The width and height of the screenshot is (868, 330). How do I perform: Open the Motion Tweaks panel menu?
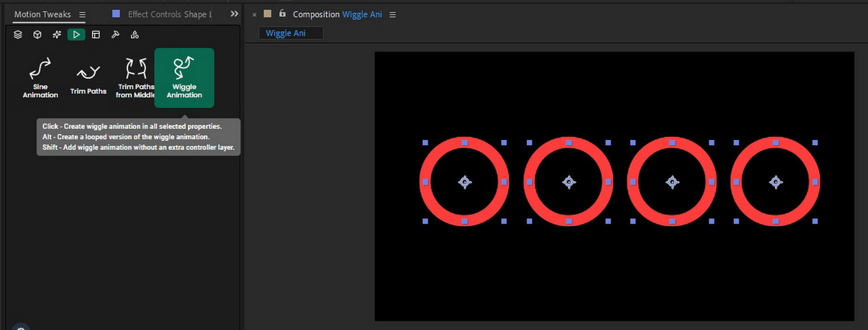pyautogui.click(x=82, y=14)
